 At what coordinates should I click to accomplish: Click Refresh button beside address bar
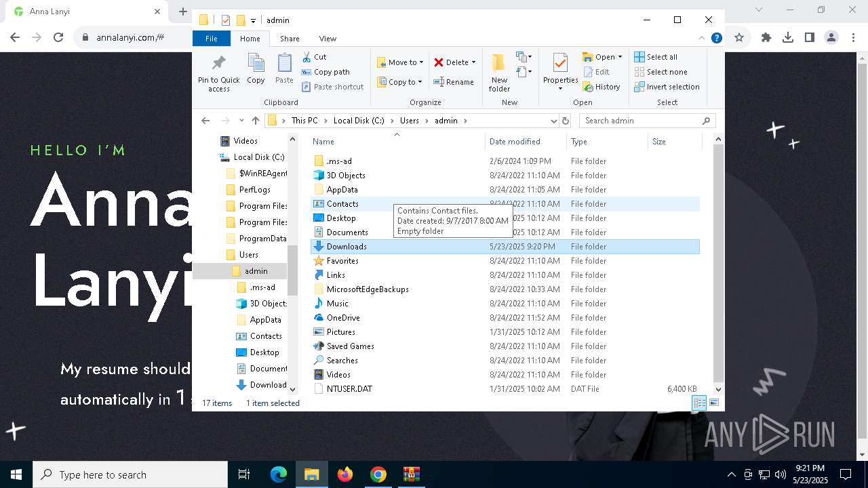click(566, 121)
